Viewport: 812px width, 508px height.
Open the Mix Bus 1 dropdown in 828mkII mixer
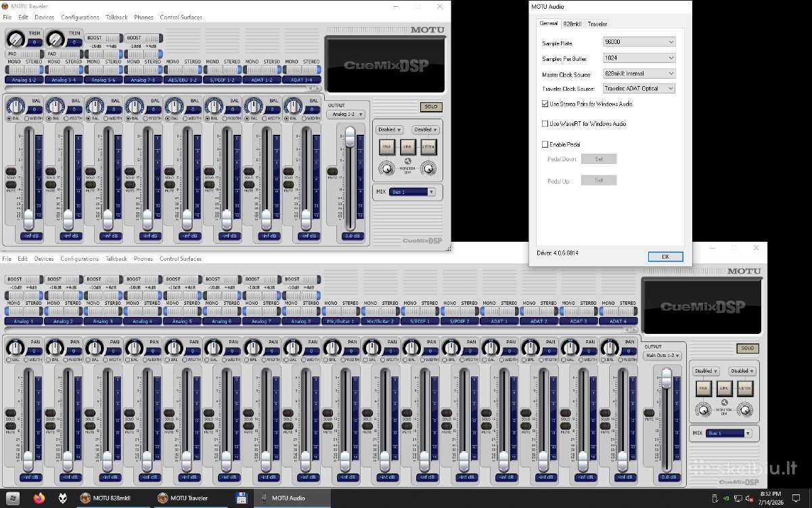728,433
